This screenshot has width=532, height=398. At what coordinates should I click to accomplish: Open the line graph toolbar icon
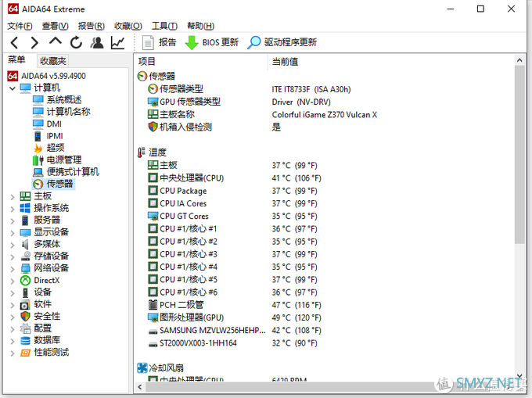117,43
